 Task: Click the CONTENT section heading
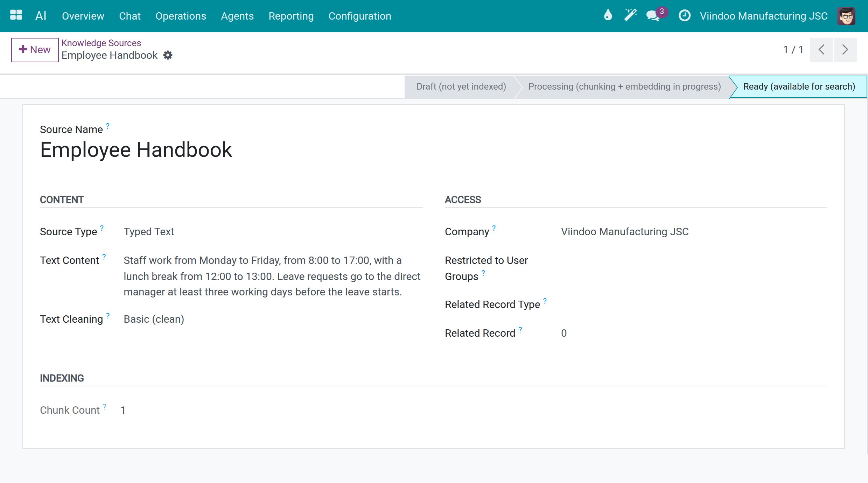[62, 200]
